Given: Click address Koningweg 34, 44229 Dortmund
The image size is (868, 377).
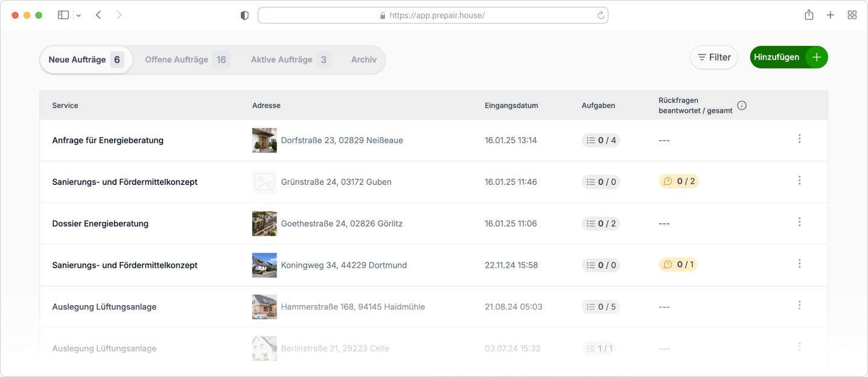Looking at the screenshot, I should pyautogui.click(x=344, y=265).
